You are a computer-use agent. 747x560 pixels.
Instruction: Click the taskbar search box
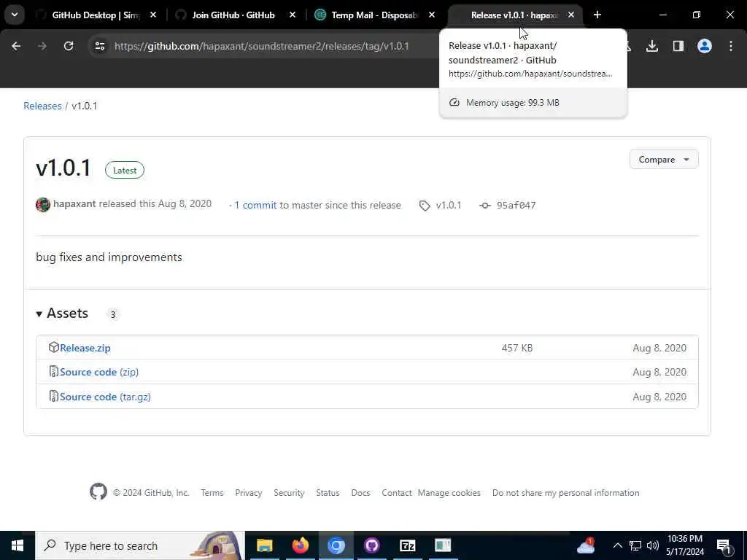[140, 545]
